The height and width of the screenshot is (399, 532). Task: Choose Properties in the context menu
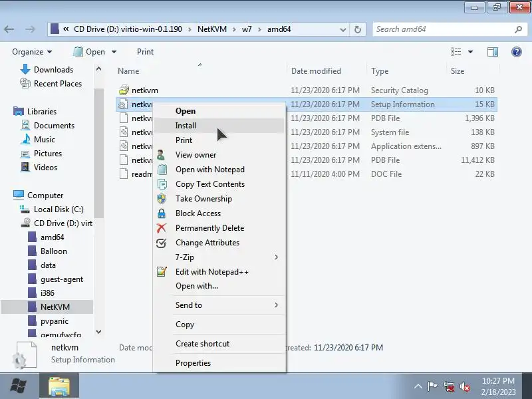point(219,363)
